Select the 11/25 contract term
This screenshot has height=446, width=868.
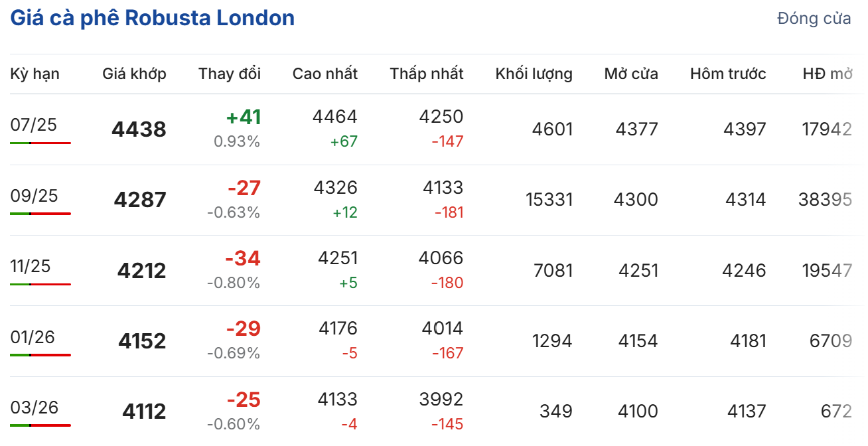click(31, 266)
